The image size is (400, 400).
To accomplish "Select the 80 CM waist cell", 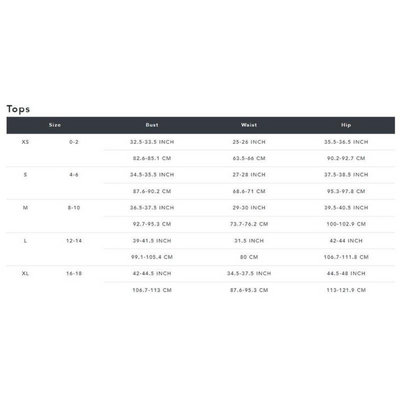I will pos(249,257).
